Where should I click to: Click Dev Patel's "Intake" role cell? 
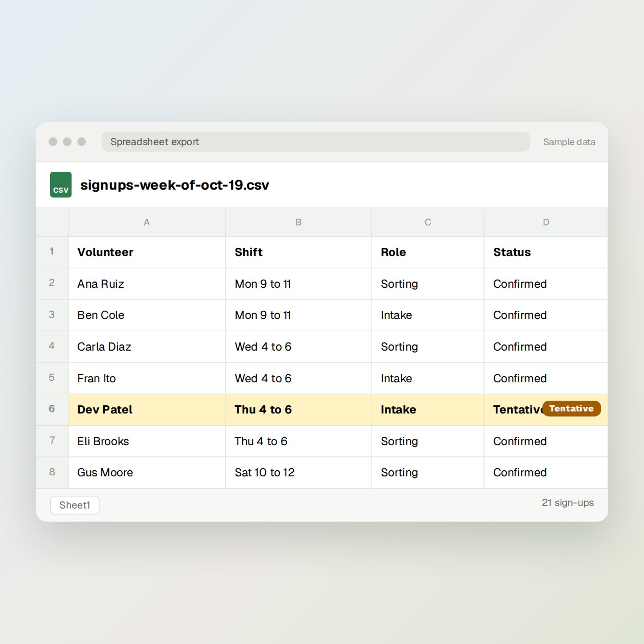click(x=428, y=409)
